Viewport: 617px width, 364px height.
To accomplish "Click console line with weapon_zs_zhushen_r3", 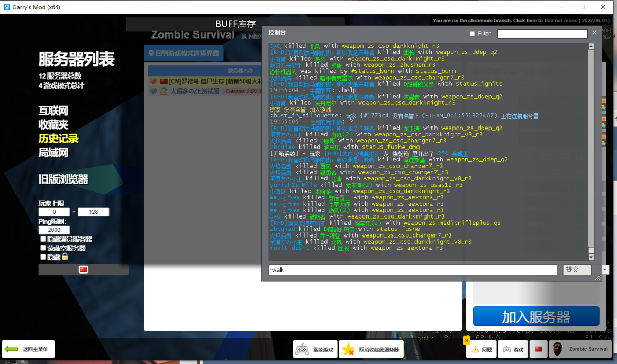I will coord(352,65).
